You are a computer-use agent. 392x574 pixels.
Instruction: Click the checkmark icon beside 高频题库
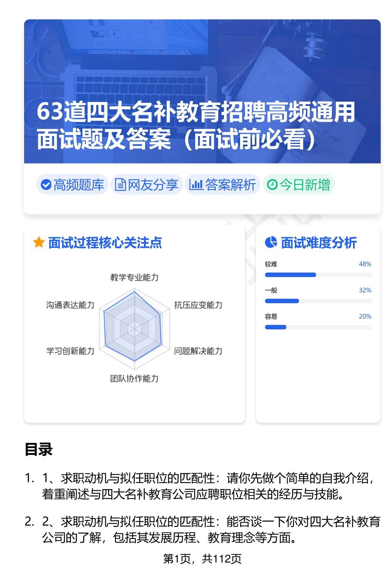tap(46, 185)
